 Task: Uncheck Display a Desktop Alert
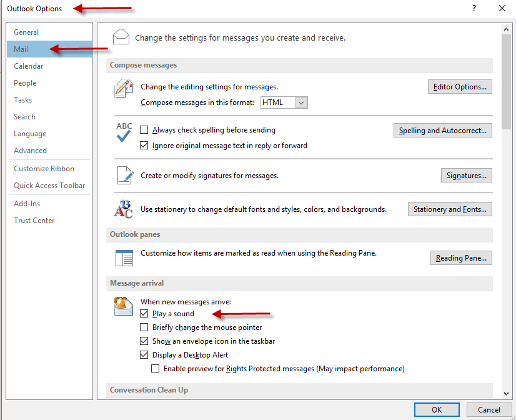tap(144, 354)
